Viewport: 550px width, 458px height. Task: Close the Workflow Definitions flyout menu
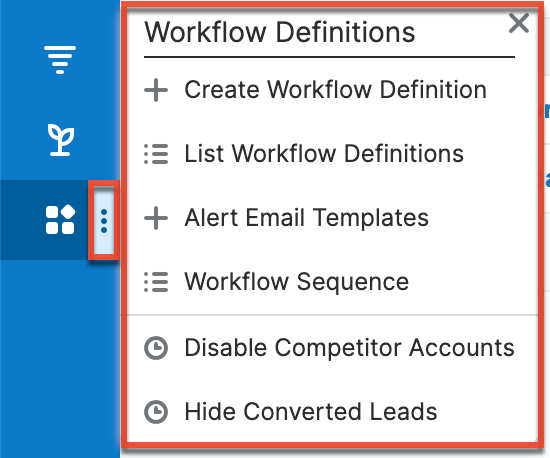click(x=519, y=23)
